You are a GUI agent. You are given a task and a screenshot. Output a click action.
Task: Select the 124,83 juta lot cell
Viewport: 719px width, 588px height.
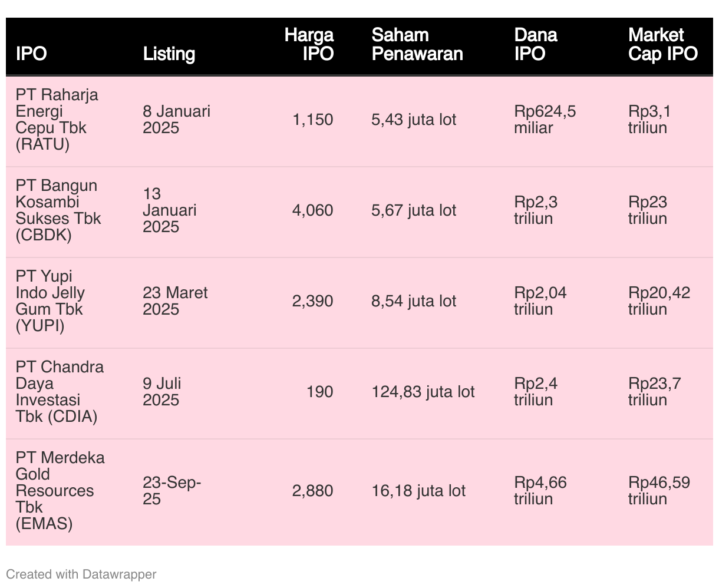point(423,392)
